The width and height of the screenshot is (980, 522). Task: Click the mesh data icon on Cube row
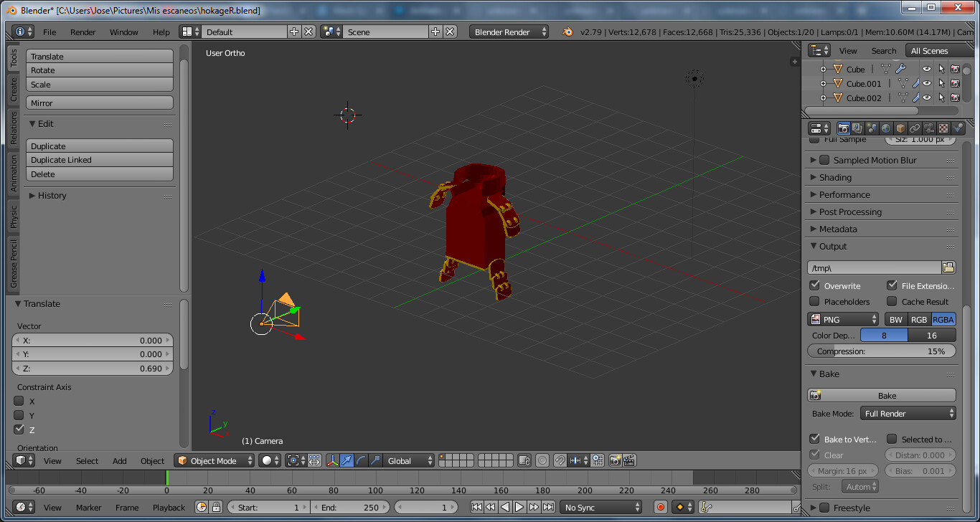point(886,70)
